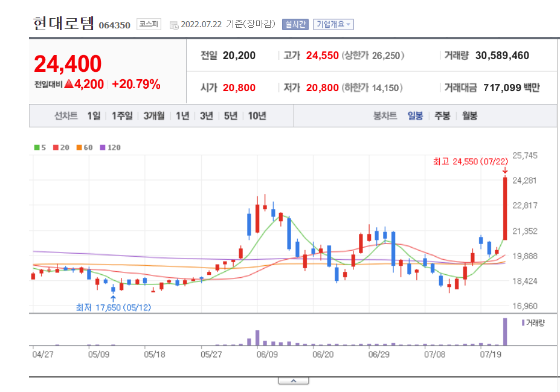
Task: Switch line chart to 1년
Action: pyautogui.click(x=182, y=116)
